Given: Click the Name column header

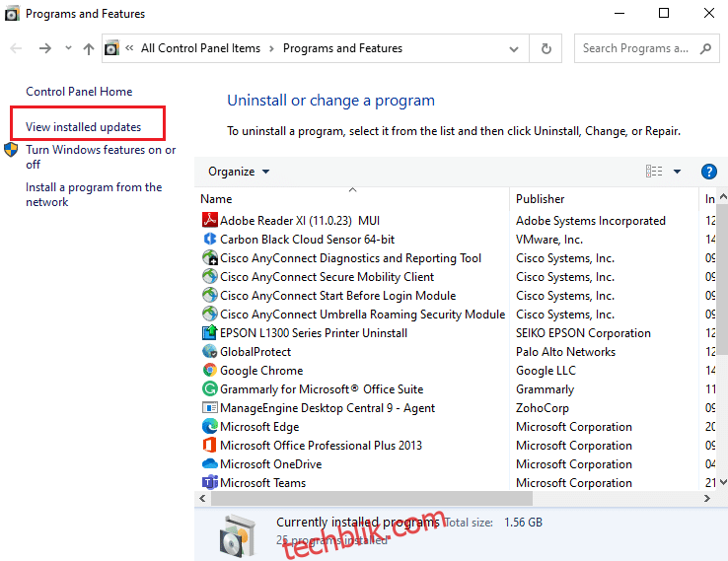Looking at the screenshot, I should click(354, 198).
